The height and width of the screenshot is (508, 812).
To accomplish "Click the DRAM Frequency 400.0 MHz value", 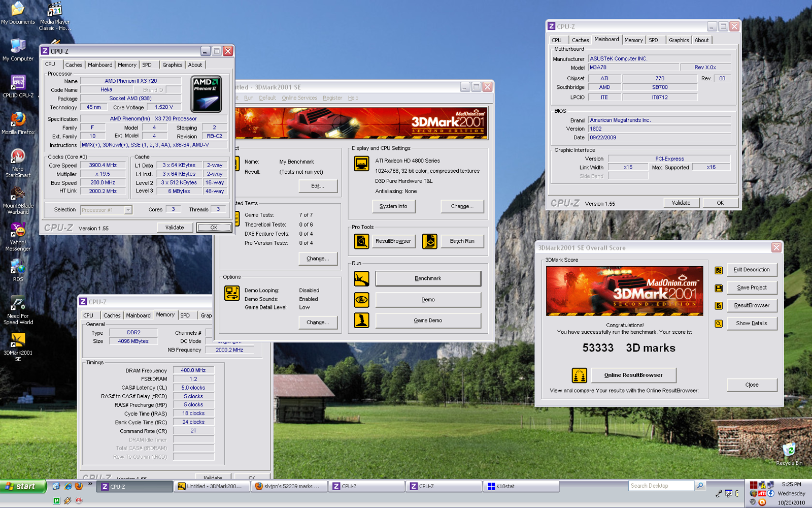I will (193, 370).
